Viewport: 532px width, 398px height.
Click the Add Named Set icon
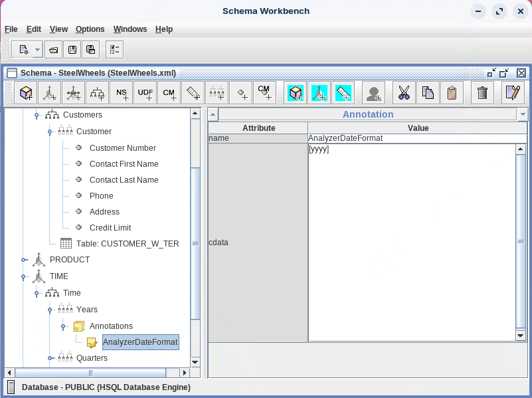pyautogui.click(x=122, y=94)
